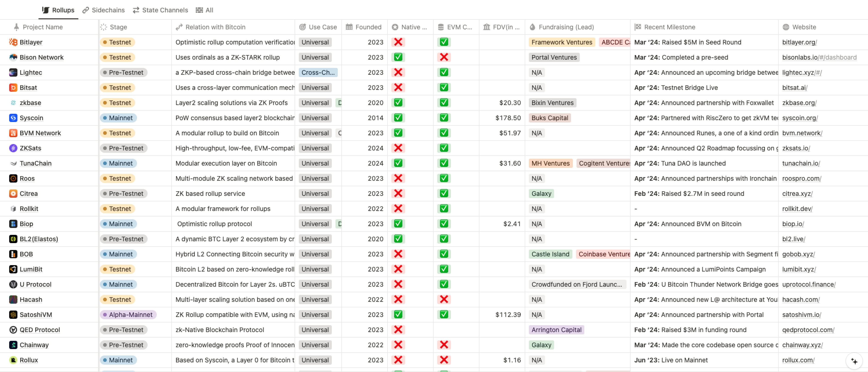The image size is (868, 372).
Task: Toggle EVM compatible checkbox for Bison Network
Action: click(444, 57)
